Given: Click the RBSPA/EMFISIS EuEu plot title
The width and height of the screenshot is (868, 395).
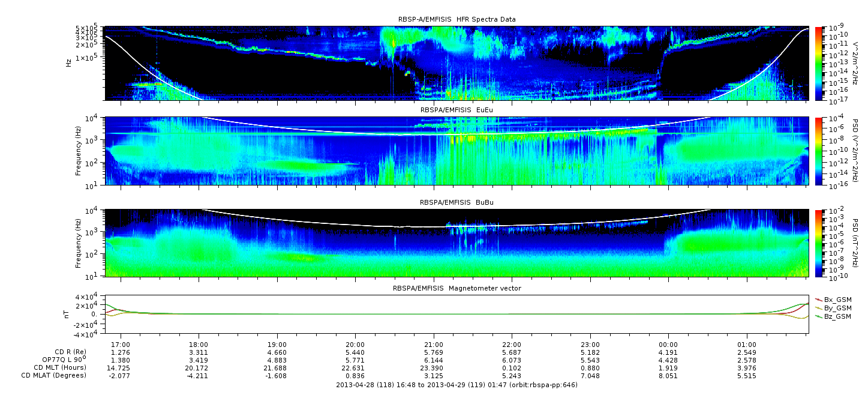Looking at the screenshot, I should (x=456, y=110).
